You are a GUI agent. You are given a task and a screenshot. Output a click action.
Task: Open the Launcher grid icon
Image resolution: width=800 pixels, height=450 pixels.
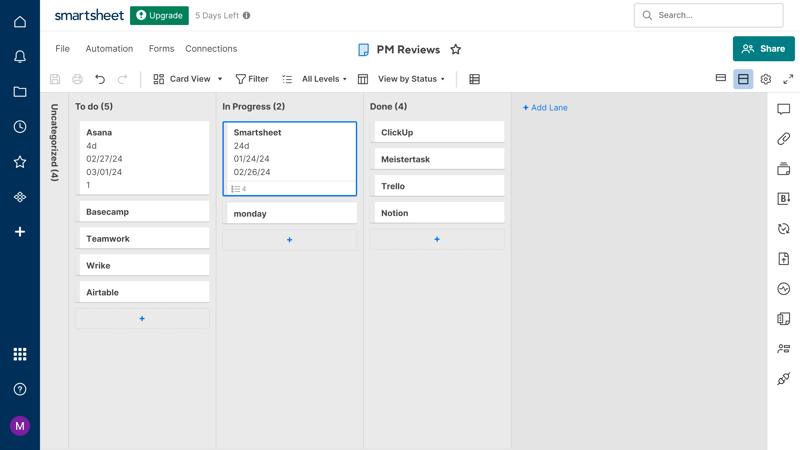tap(20, 354)
